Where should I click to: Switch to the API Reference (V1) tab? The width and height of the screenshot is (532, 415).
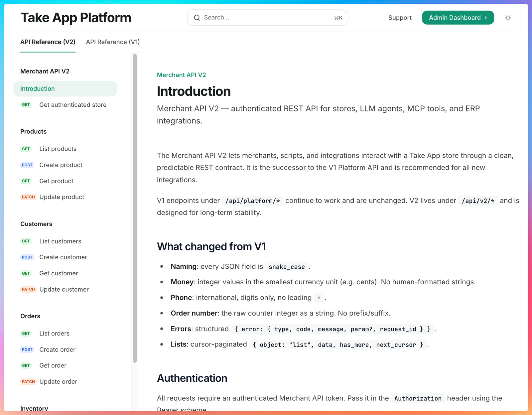point(113,42)
